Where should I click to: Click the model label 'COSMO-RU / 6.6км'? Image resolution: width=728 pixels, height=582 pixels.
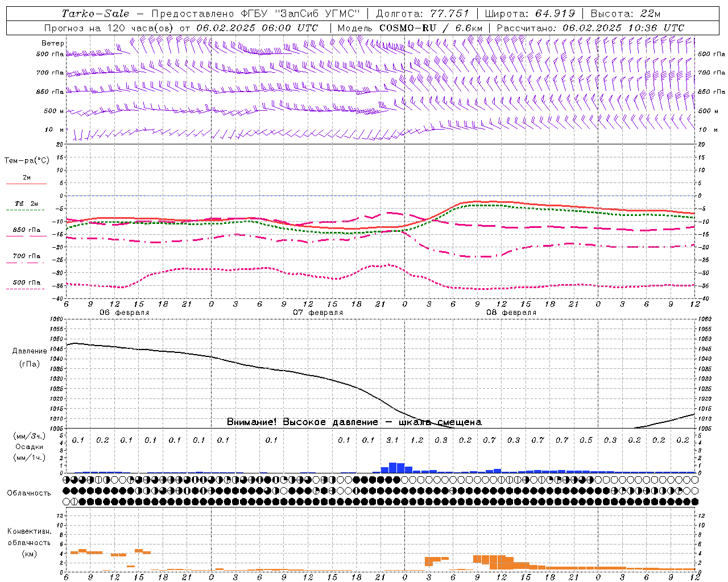[431, 28]
